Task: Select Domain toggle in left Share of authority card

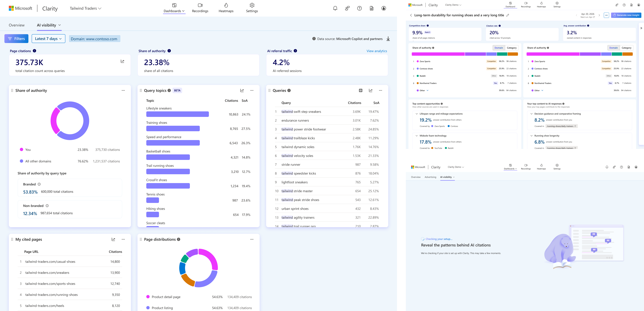Action: pos(498,48)
